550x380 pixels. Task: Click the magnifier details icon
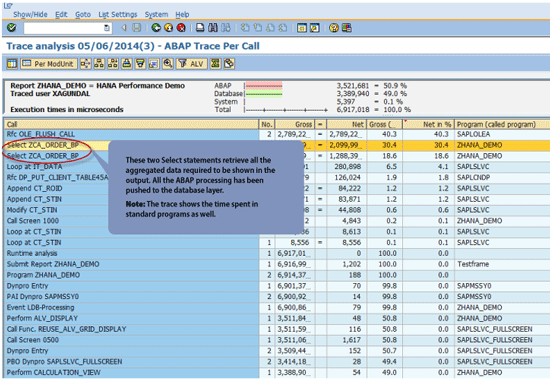point(168,64)
